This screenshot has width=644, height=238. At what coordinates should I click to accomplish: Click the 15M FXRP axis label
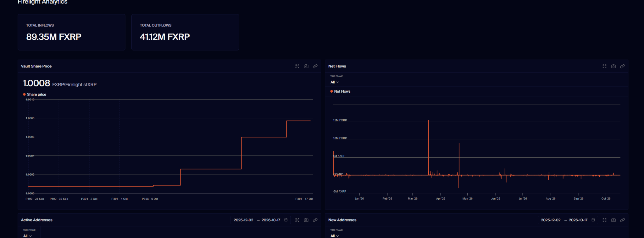pos(340,120)
